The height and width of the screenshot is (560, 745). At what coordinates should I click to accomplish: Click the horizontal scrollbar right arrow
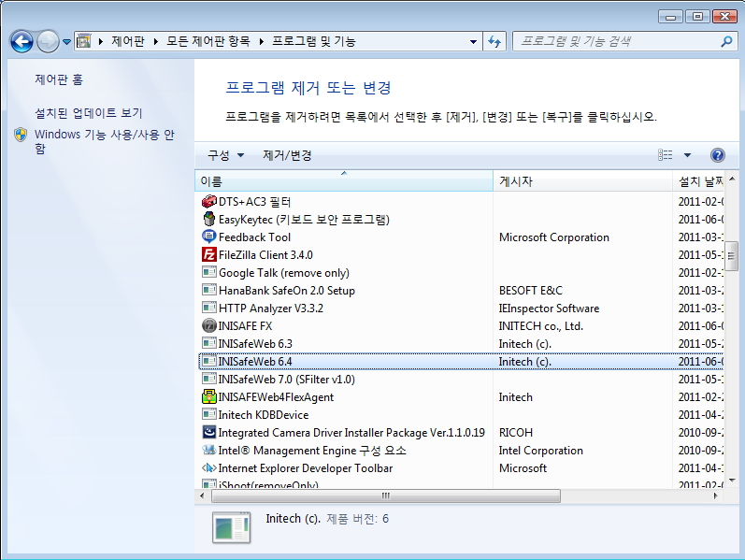(x=716, y=495)
